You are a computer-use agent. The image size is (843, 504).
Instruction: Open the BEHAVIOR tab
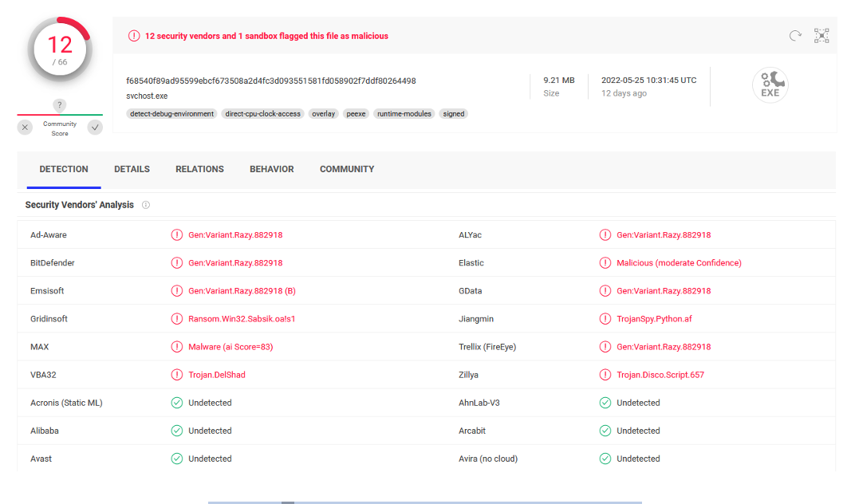271,169
